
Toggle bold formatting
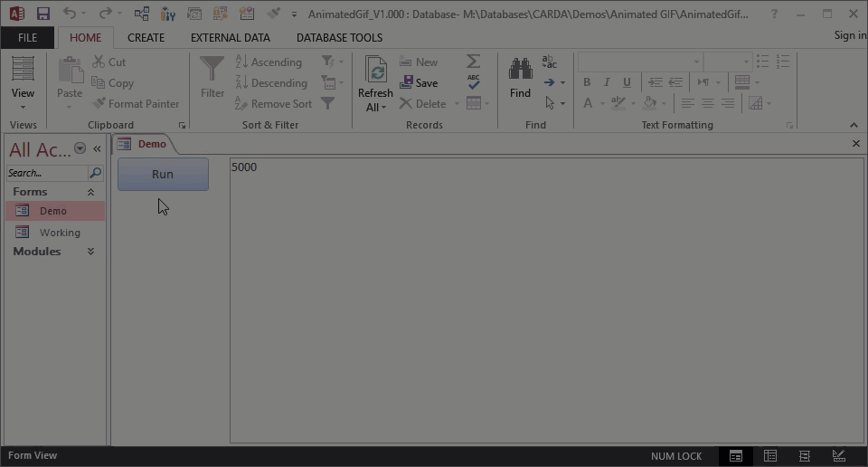(587, 82)
